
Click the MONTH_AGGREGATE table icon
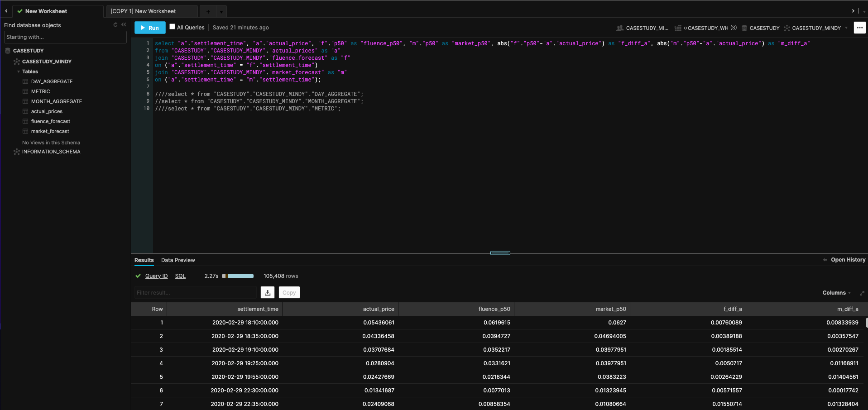pyautogui.click(x=25, y=101)
